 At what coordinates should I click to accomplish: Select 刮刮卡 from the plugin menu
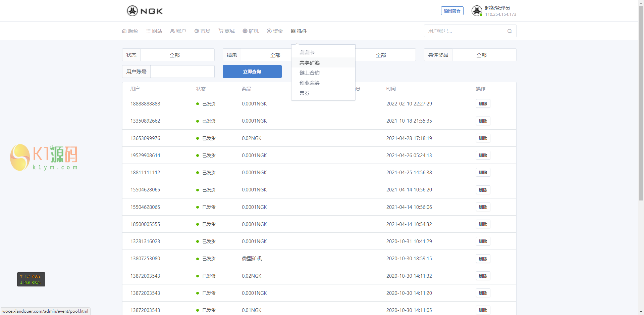(307, 53)
